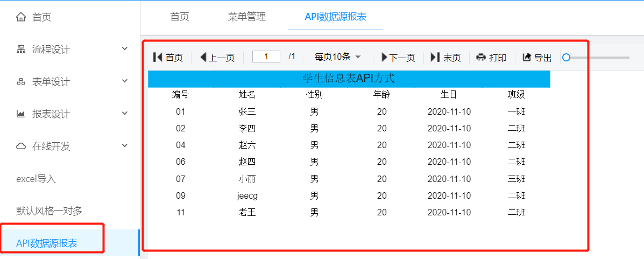The image size is (644, 259).
Task: Click the 上一页 button text
Action: [x=222, y=58]
